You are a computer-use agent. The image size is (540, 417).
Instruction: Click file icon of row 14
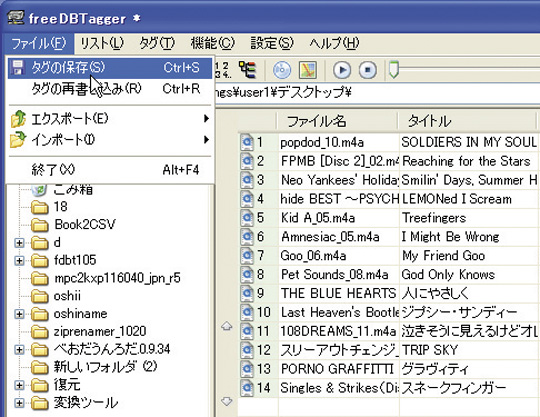(x=247, y=388)
